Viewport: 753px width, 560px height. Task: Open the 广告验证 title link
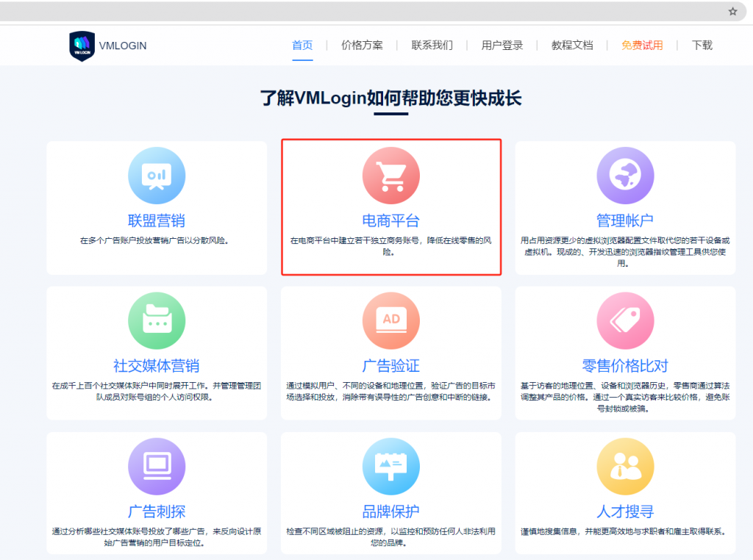(391, 366)
